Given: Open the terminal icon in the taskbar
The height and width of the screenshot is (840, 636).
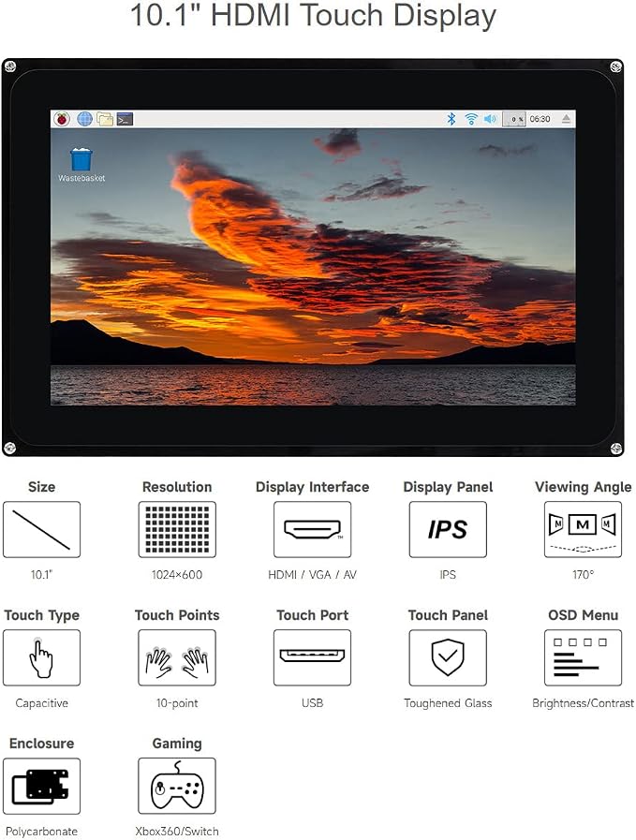Looking at the screenshot, I should tap(125, 119).
